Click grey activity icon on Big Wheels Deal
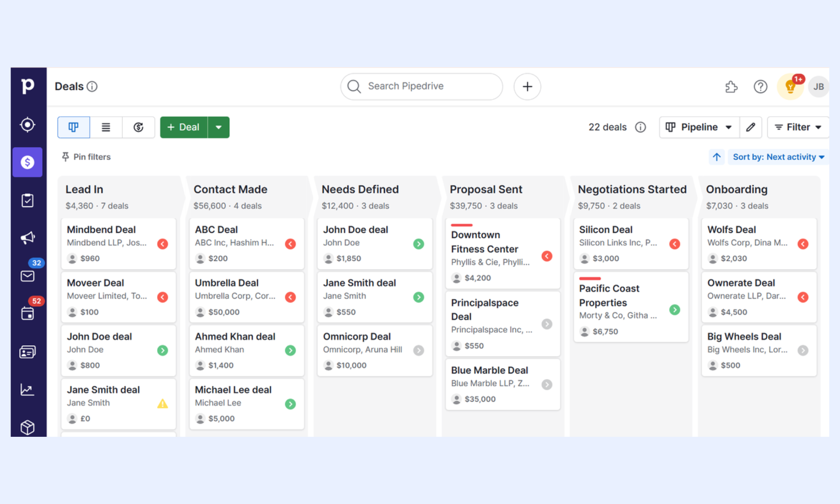This screenshot has height=504, width=840. pyautogui.click(x=803, y=350)
